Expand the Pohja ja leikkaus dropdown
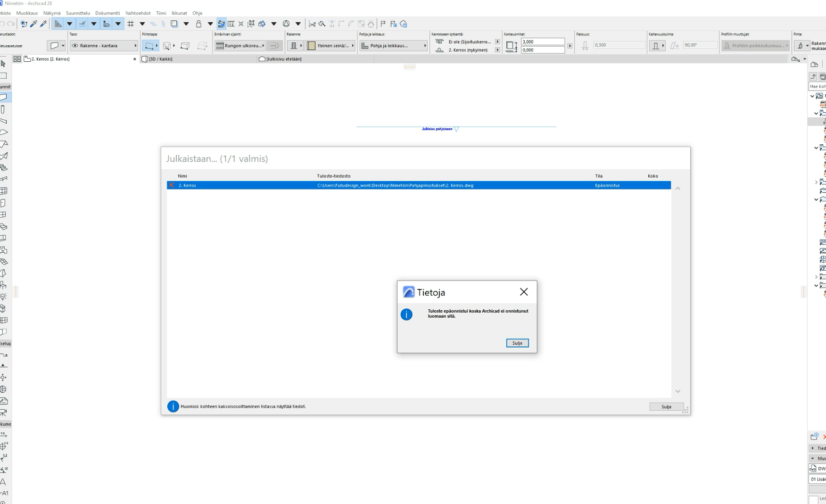 click(x=394, y=46)
